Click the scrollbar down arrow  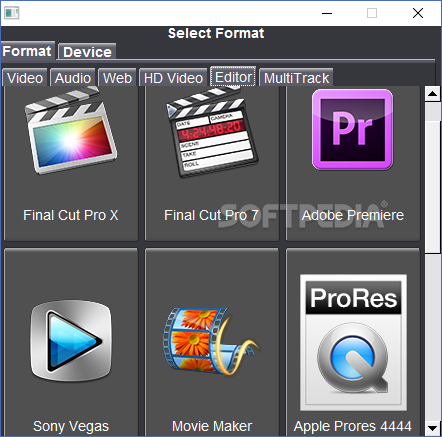pos(433,428)
